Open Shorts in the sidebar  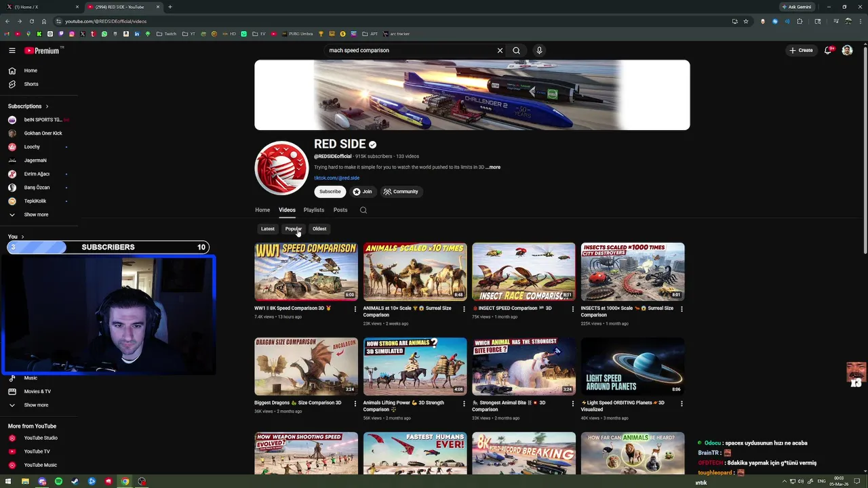[31, 84]
